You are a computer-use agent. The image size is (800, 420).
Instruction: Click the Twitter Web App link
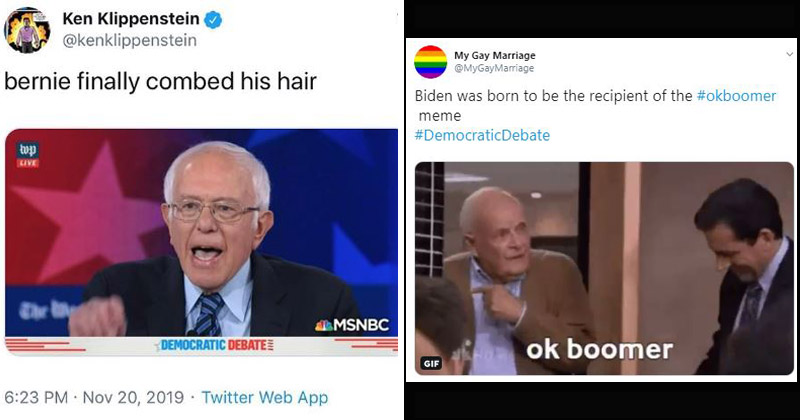click(x=265, y=397)
